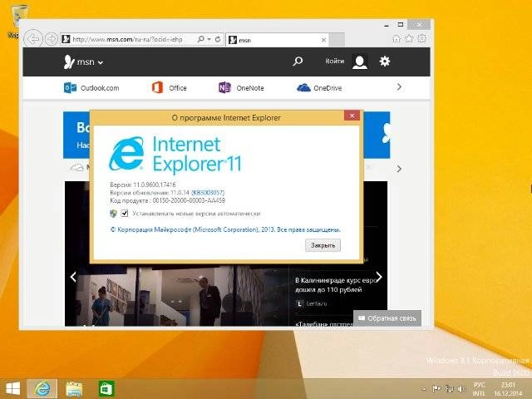This screenshot has height=399, width=532.
Task: Click the РУС language indicator
Action: tap(479, 389)
